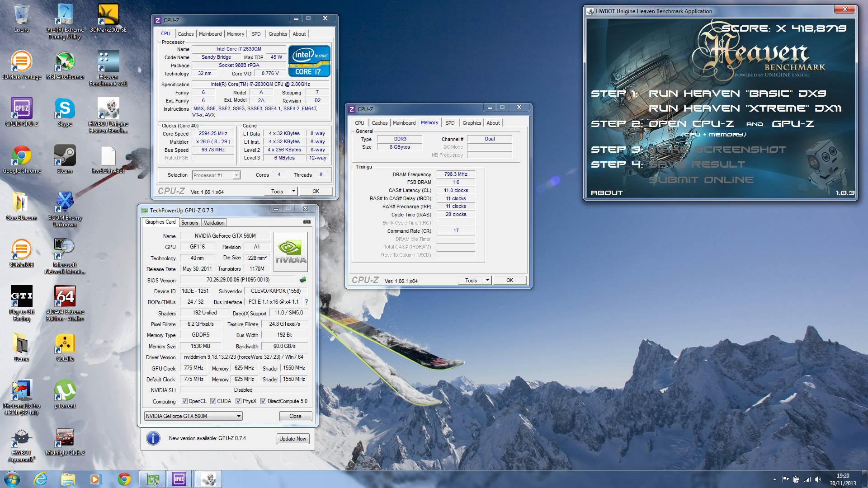This screenshot has height=488, width=868.
Task: Click OK in CPU-Z Memory window
Action: click(509, 280)
